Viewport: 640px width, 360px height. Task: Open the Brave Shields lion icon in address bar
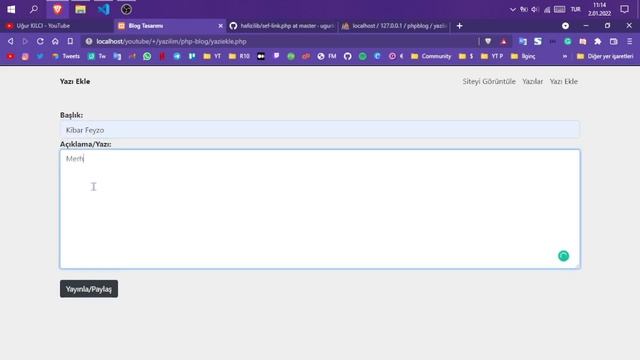point(488,41)
